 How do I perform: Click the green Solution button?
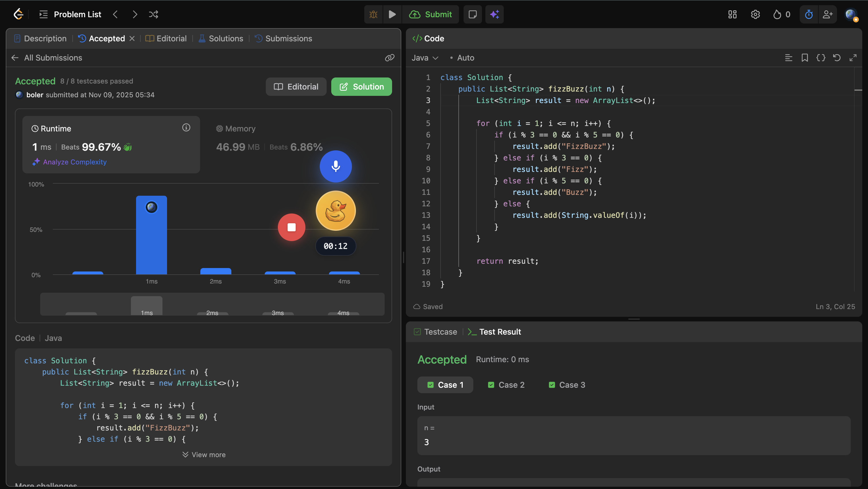tap(361, 87)
